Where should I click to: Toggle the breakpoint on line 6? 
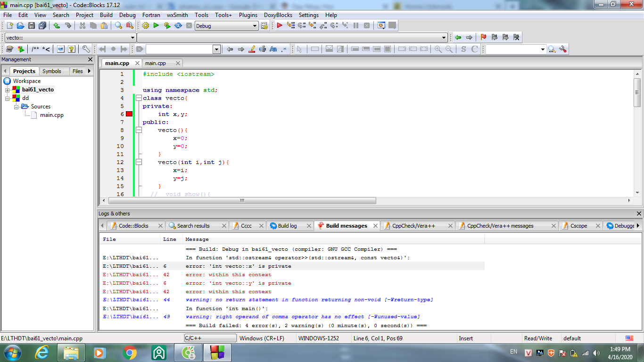coord(129,114)
